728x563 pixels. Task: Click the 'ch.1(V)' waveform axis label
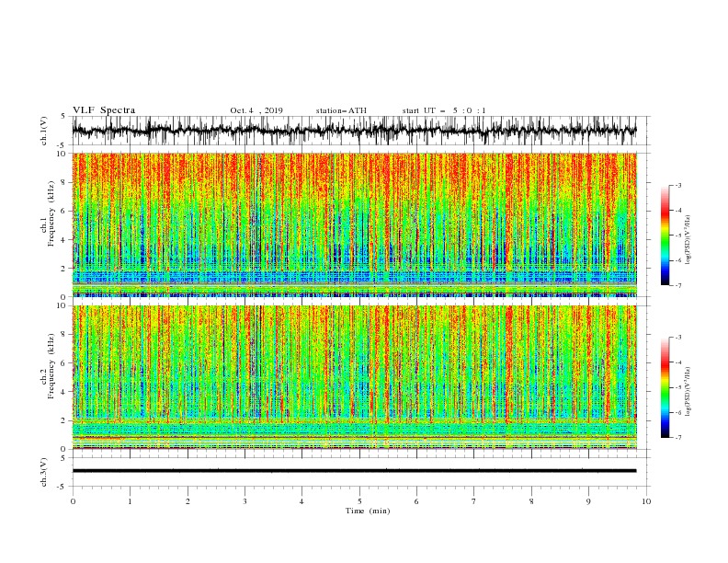[44, 131]
